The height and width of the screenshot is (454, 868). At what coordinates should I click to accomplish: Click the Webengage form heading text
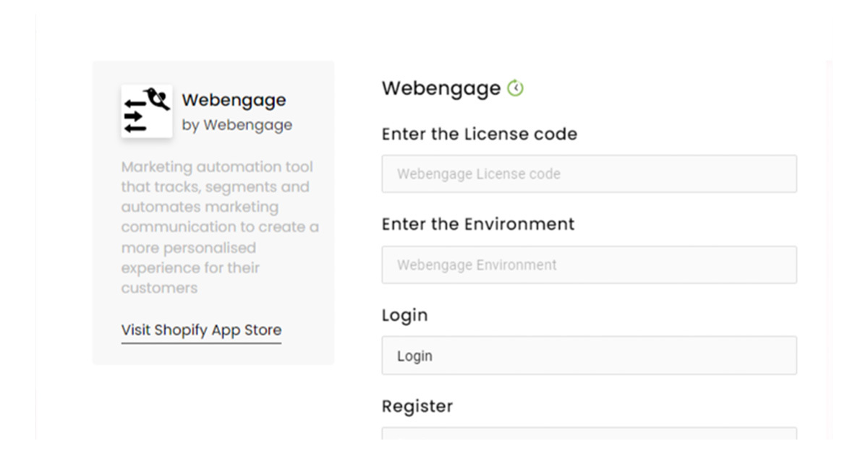click(441, 89)
